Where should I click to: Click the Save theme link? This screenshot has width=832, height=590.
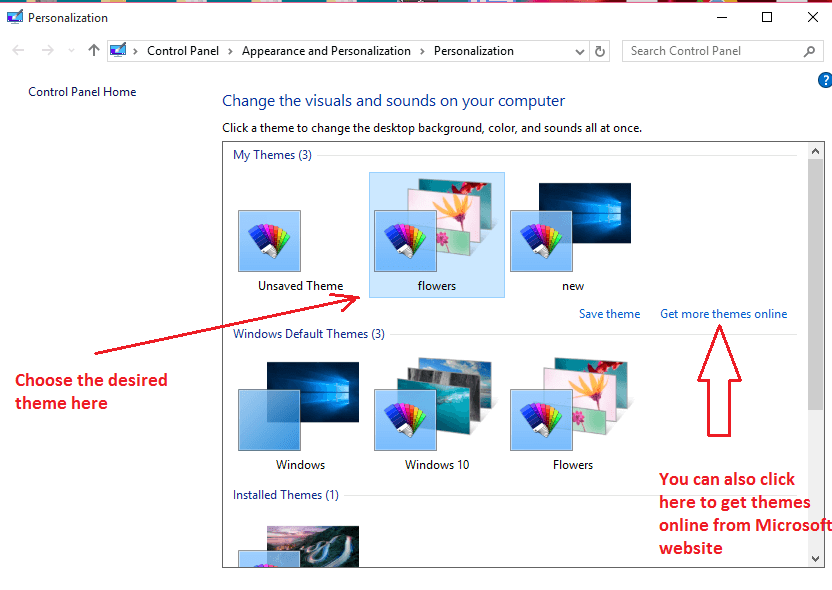click(x=610, y=314)
